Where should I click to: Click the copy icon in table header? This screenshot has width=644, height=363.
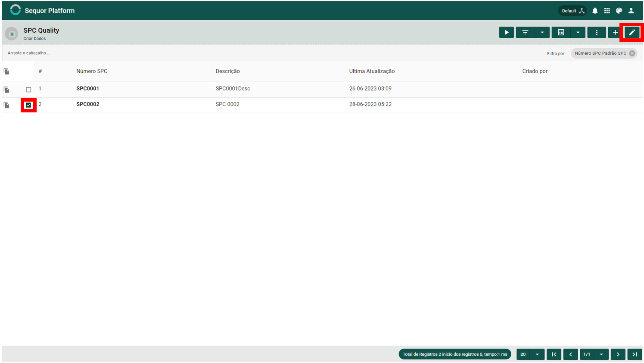(6, 71)
